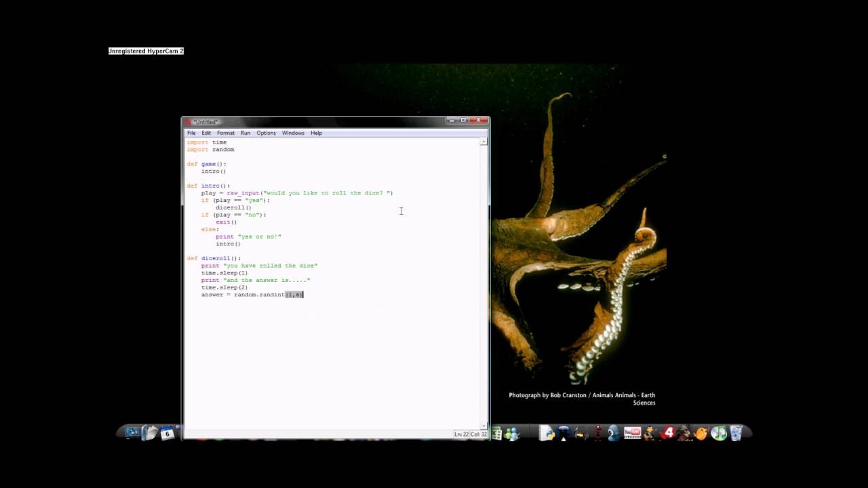Open the documents stack icon in the dock
Screen dimensions: 868x488
tap(150, 433)
